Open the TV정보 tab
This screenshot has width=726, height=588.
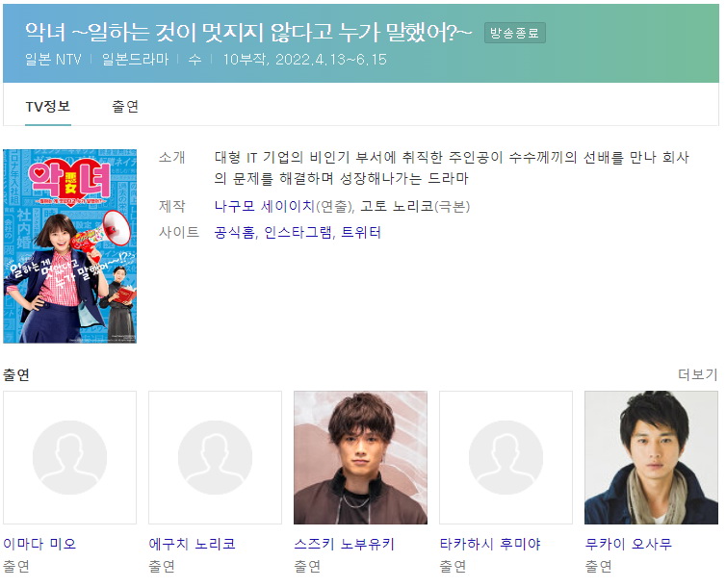(48, 107)
